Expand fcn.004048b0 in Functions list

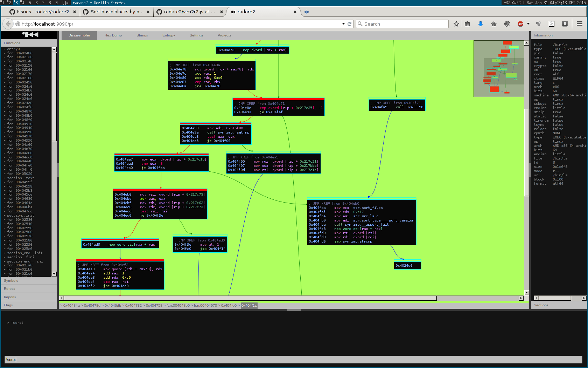[x=5, y=116]
